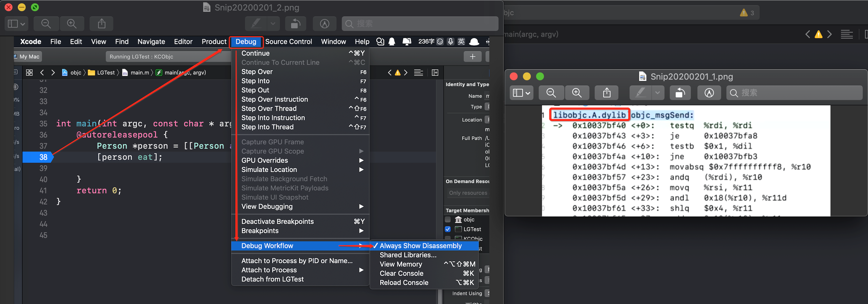Open highlight color dropdown arrow in Snip20200201_1.png window
Image resolution: width=868 pixels, height=304 pixels.
657,92
